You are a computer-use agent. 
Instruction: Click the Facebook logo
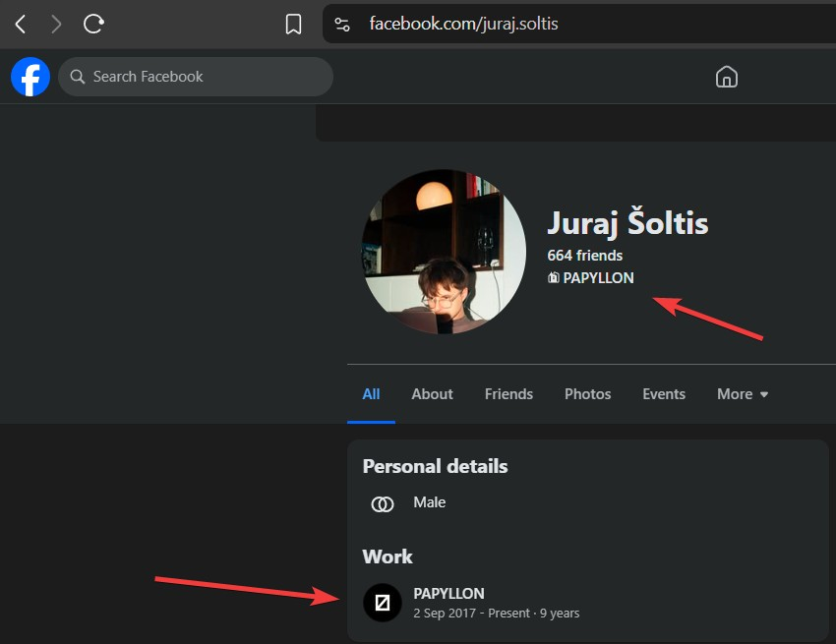tap(30, 77)
